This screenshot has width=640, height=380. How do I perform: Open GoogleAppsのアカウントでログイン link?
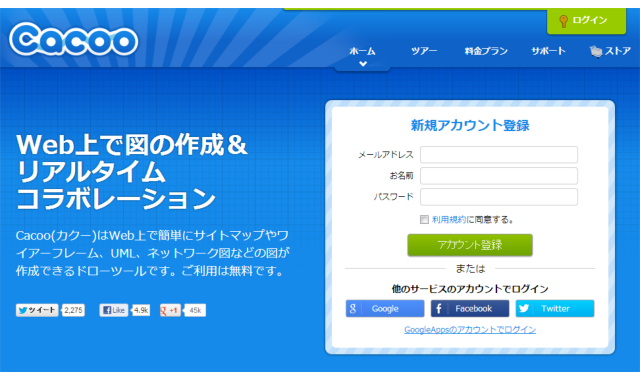(x=470, y=330)
